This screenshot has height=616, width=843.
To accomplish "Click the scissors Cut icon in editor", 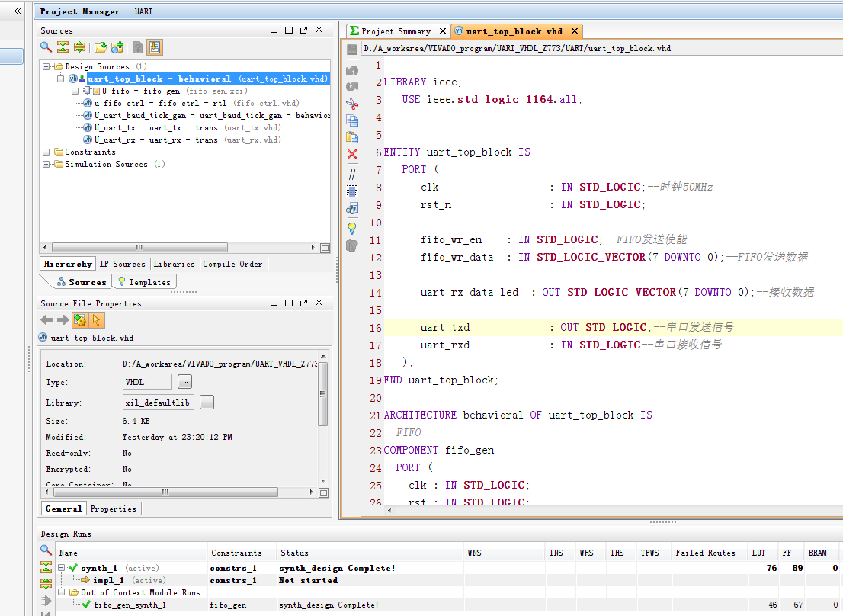I will [351, 102].
